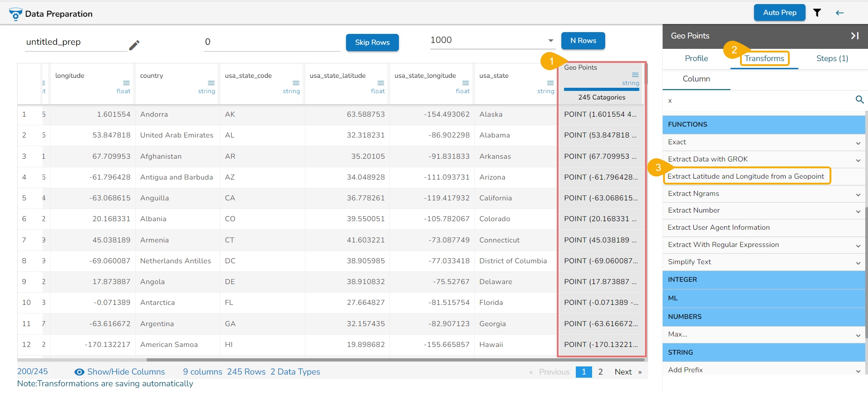Click the search magnifier in transforms panel

[859, 100]
